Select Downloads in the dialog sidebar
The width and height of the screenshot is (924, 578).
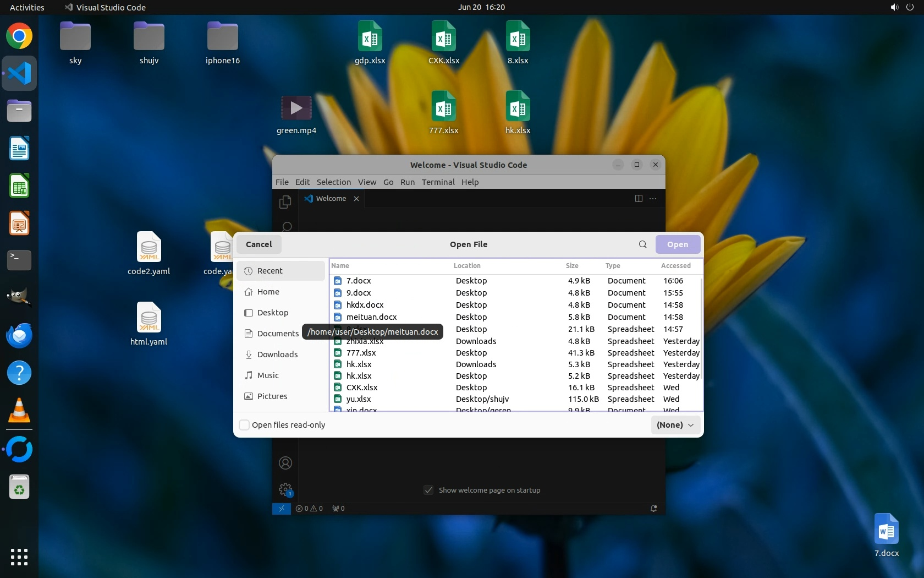click(x=277, y=355)
